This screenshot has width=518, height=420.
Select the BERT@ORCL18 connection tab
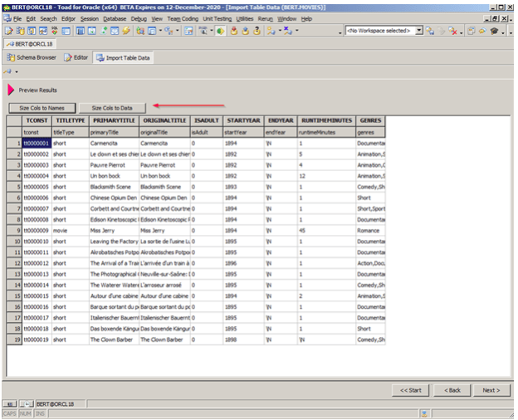30,44
